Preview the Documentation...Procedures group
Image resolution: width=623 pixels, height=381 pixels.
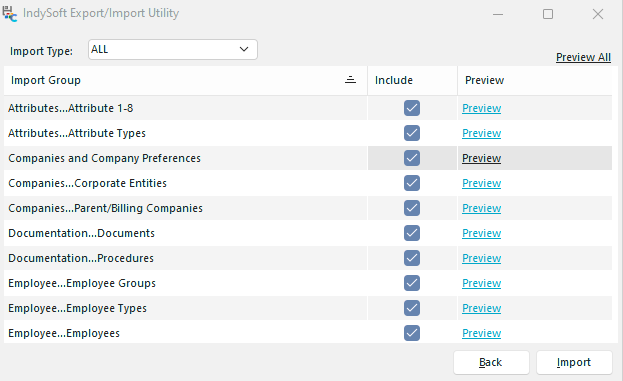pos(482,258)
